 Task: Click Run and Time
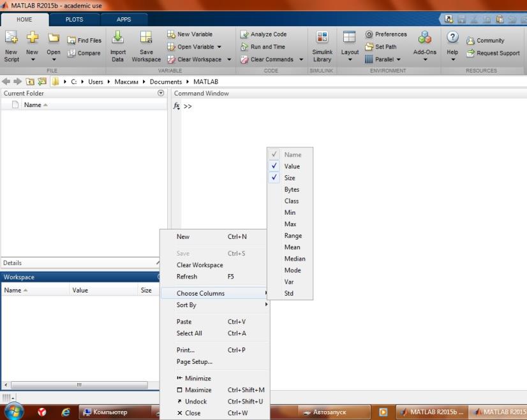(x=263, y=47)
